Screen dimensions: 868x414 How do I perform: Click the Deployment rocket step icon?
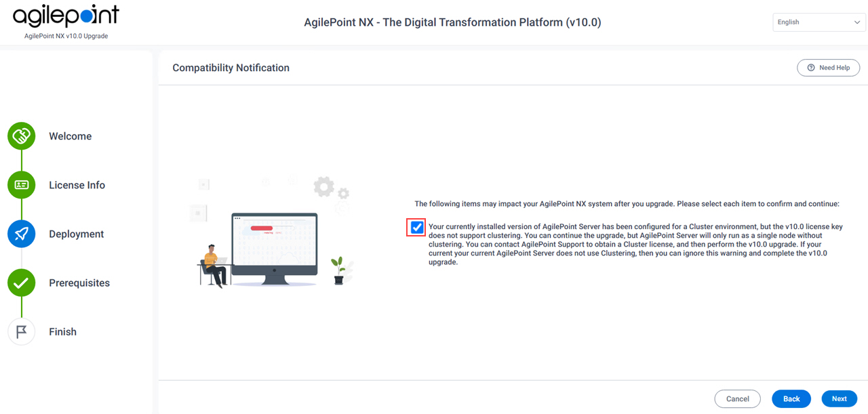point(22,234)
